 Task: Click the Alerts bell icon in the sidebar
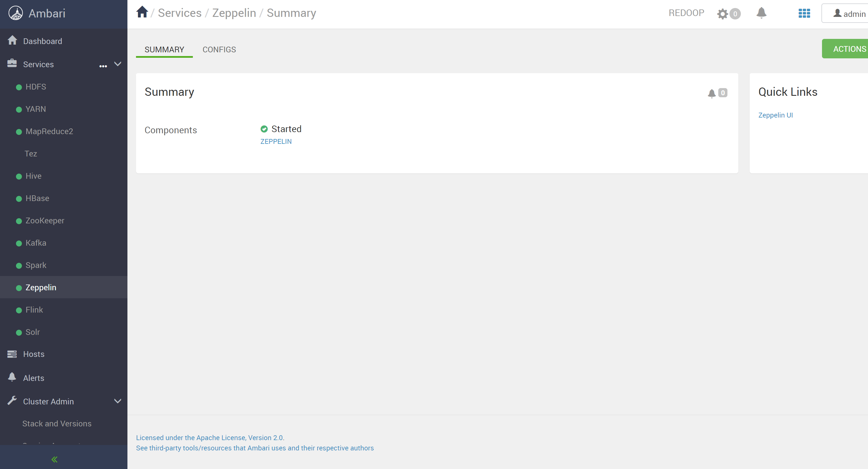[12, 377]
